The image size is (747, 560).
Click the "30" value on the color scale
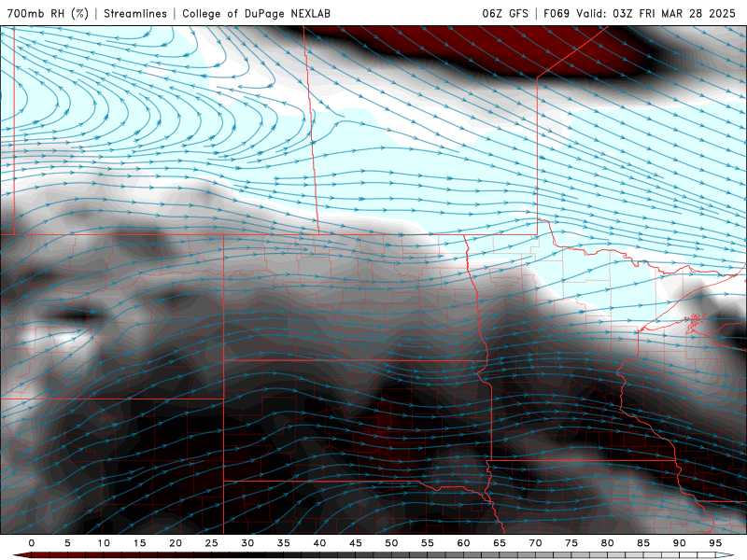(x=247, y=543)
